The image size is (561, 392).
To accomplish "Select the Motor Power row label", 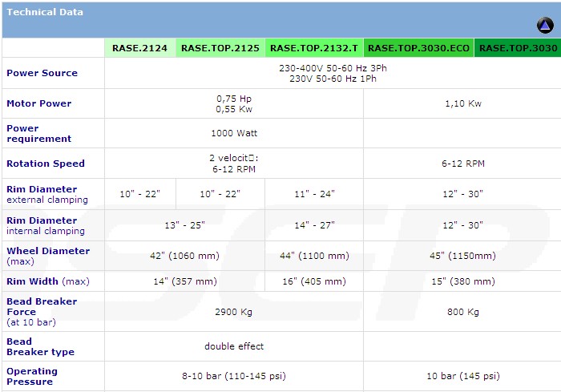I will click(x=39, y=103).
